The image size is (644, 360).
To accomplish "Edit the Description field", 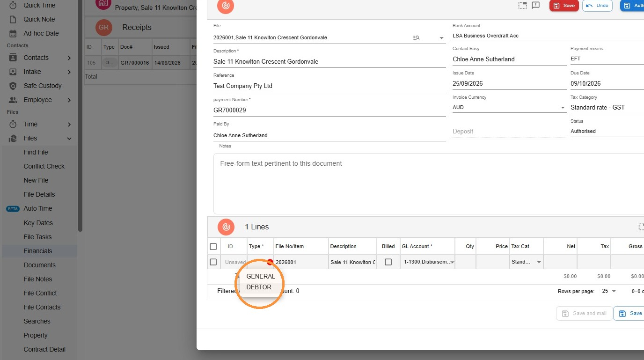I will point(329,62).
